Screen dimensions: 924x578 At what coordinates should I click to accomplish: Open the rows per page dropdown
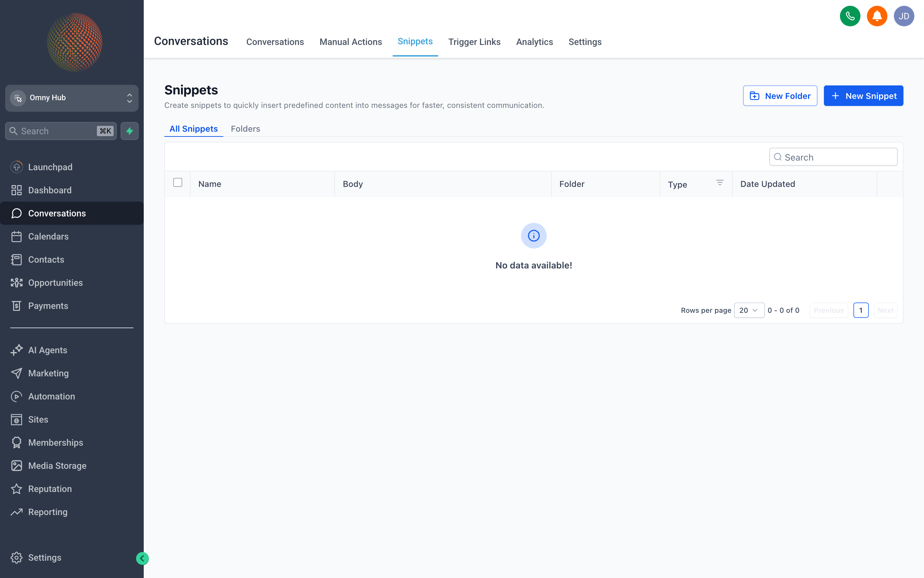pos(749,310)
